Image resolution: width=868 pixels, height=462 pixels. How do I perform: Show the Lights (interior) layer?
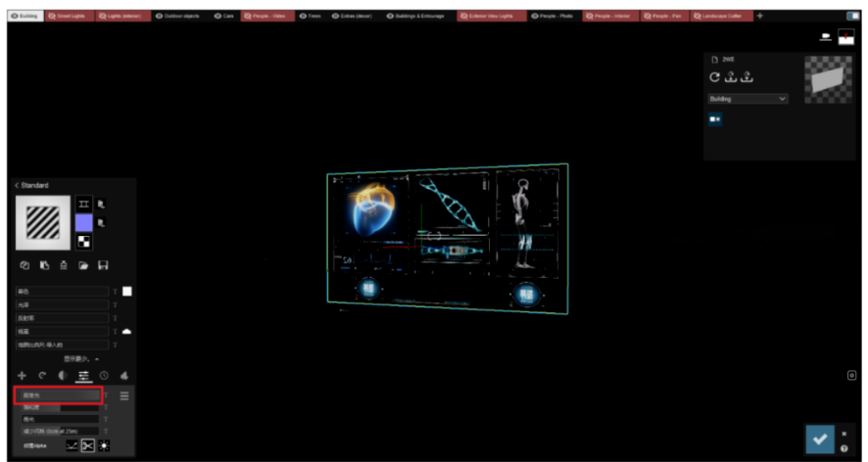tap(103, 16)
